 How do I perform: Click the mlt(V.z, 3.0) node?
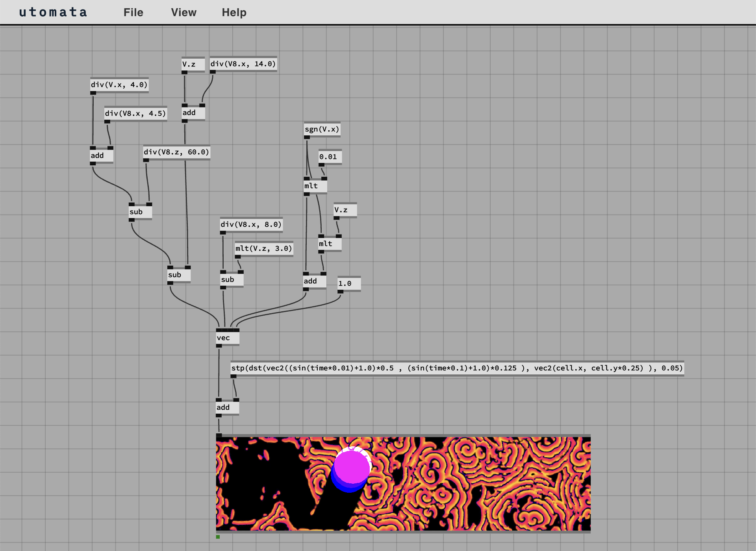pyautogui.click(x=263, y=249)
